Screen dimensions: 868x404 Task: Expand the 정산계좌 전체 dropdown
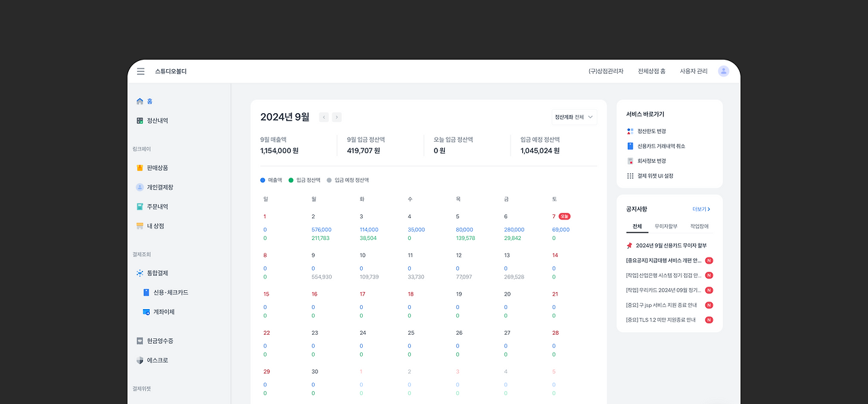tap(574, 117)
